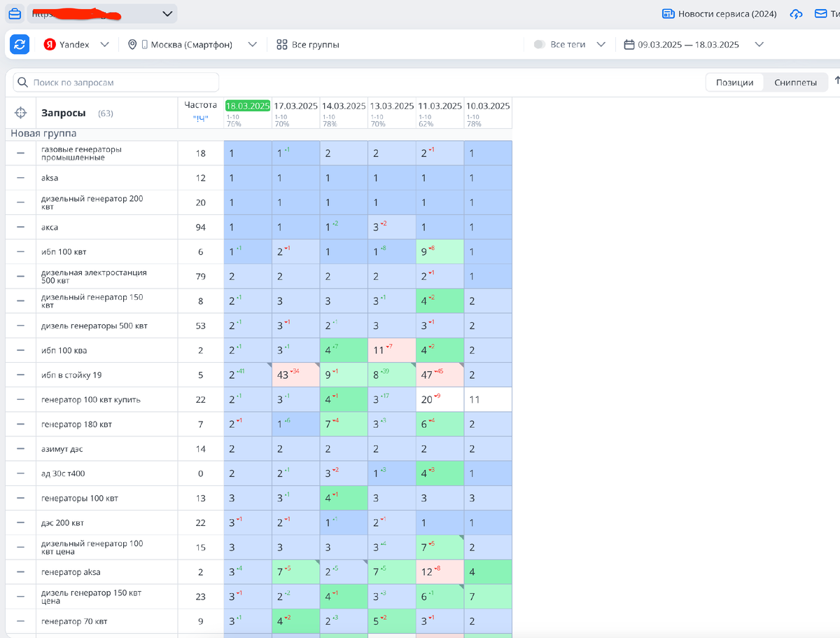Click frequency value 79 for дизельная электростанция
This screenshot has height=638, width=840.
[x=201, y=276]
